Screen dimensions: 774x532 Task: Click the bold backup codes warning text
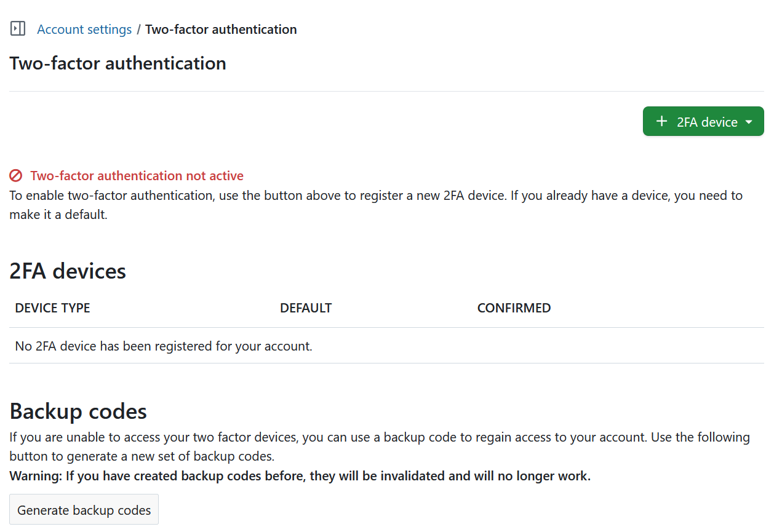point(300,475)
